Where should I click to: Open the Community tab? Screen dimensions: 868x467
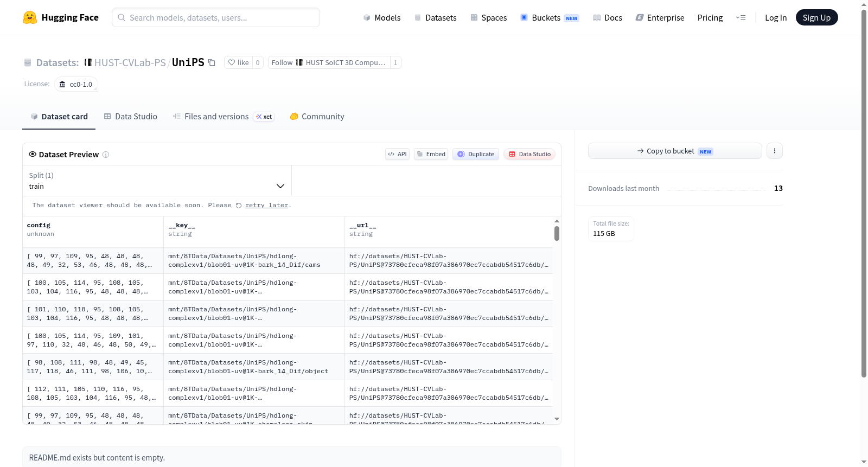coord(317,117)
